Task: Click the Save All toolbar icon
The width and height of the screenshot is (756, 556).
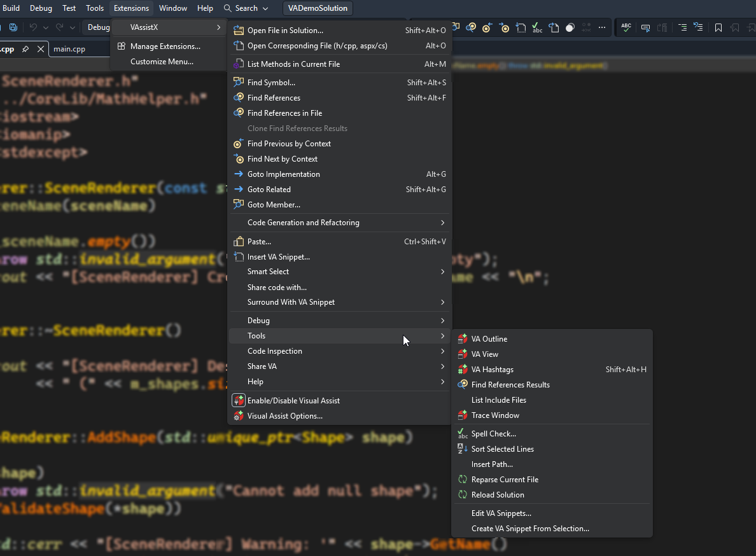Action: click(x=13, y=27)
